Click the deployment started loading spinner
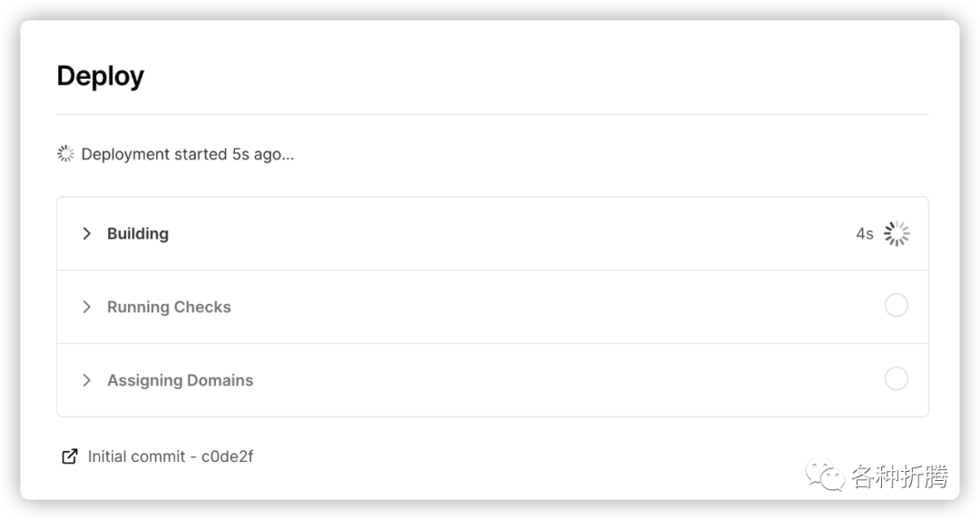This screenshot has width=980, height=520. 65,154
